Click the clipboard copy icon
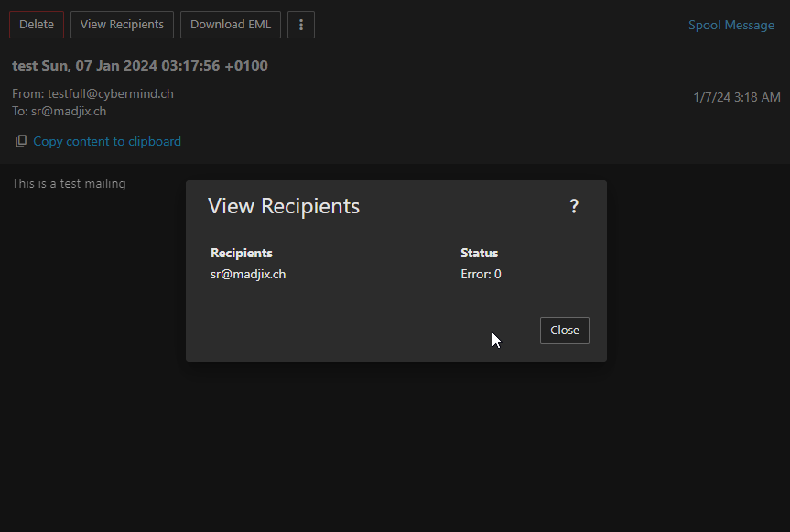 click(20, 141)
